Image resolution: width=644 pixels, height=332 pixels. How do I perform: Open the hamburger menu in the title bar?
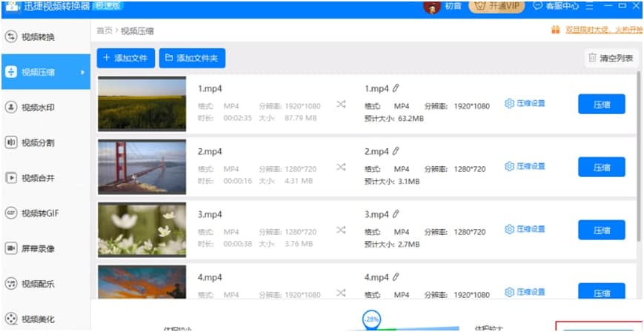591,6
